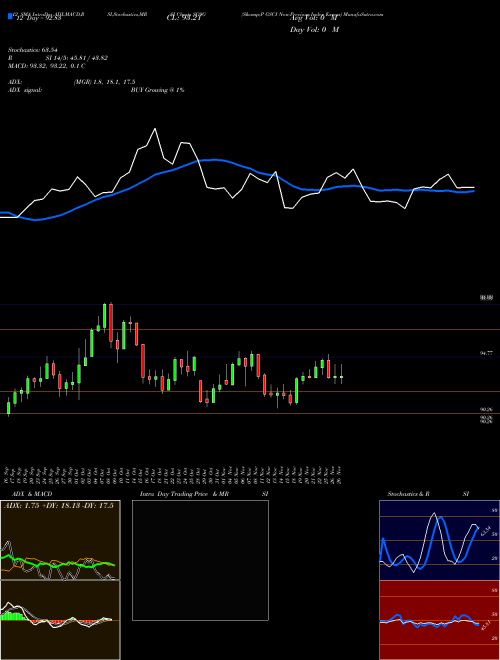Open the red RSI panel chart
The height and width of the screenshot is (660, 500).
click(x=439, y=620)
